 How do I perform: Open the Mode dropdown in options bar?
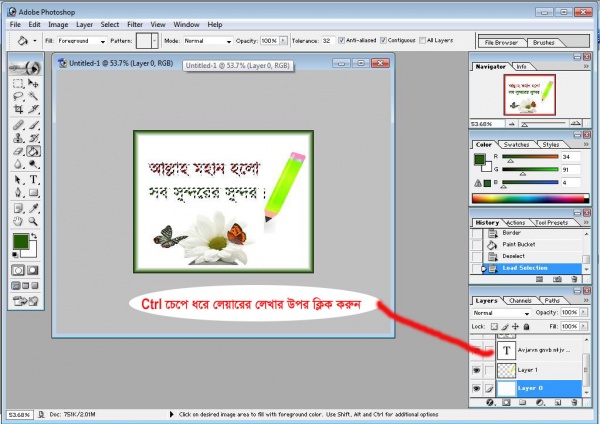pyautogui.click(x=228, y=41)
